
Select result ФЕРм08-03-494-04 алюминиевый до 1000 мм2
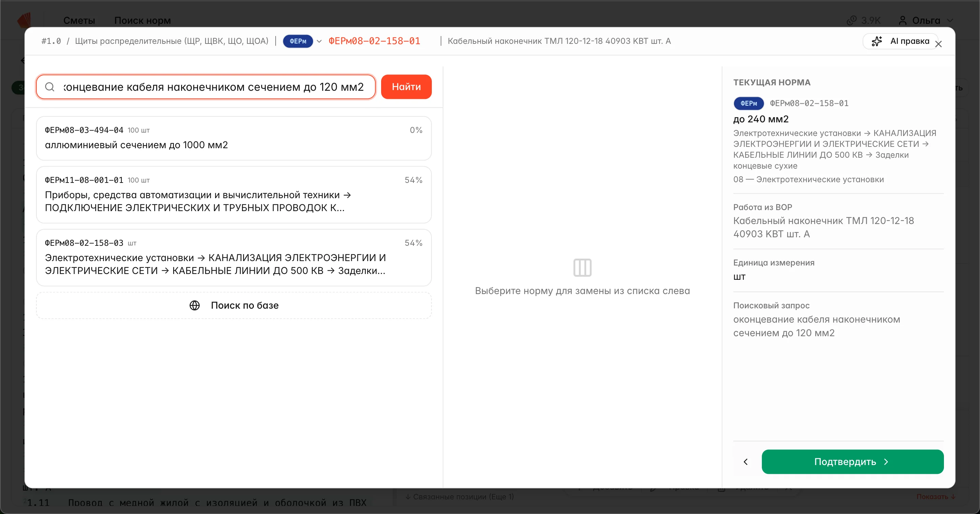[x=233, y=138]
